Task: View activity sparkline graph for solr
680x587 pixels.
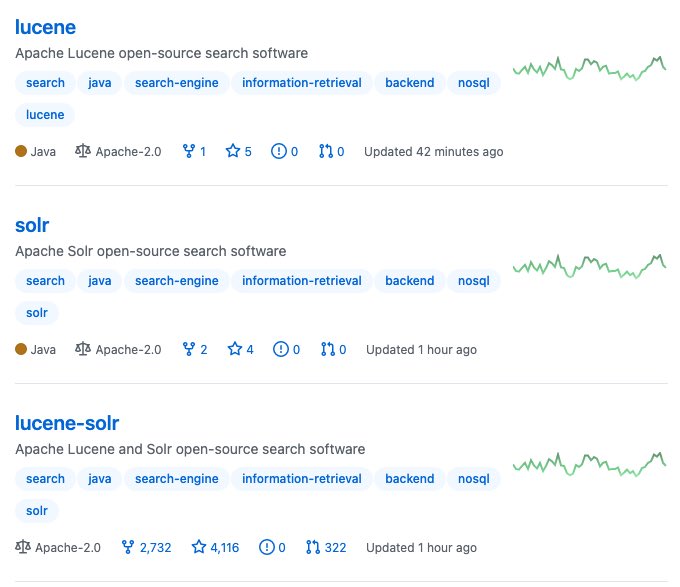Action: (589, 266)
